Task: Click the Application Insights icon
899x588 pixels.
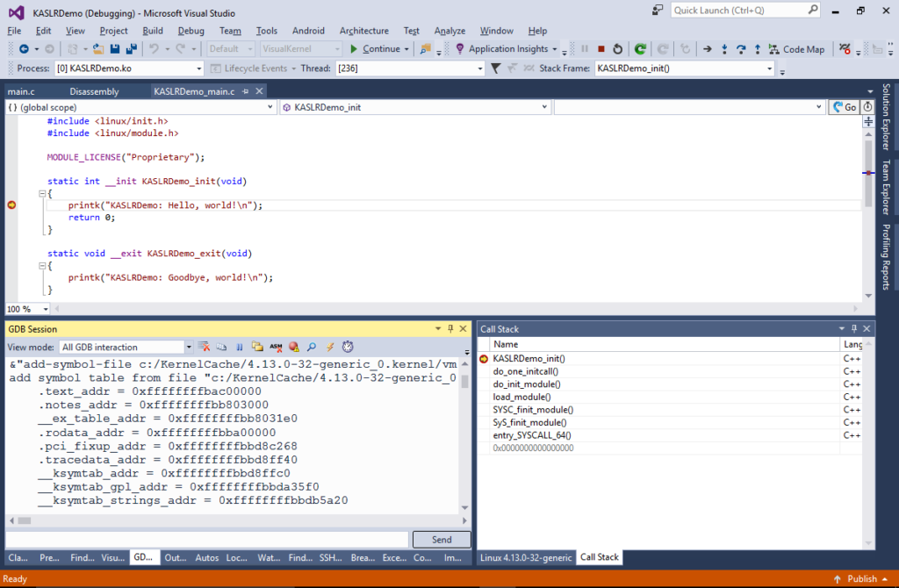Action: click(x=459, y=48)
